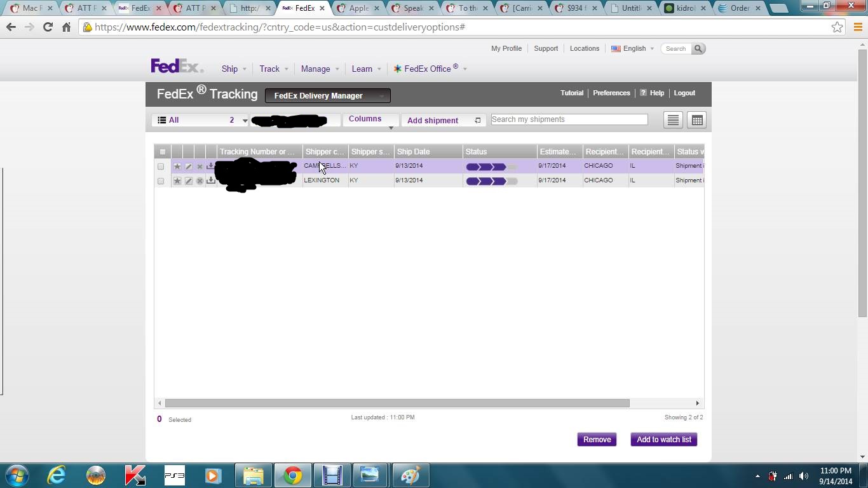Click volume icon in system tray
The width and height of the screenshot is (868, 488).
pos(804,476)
